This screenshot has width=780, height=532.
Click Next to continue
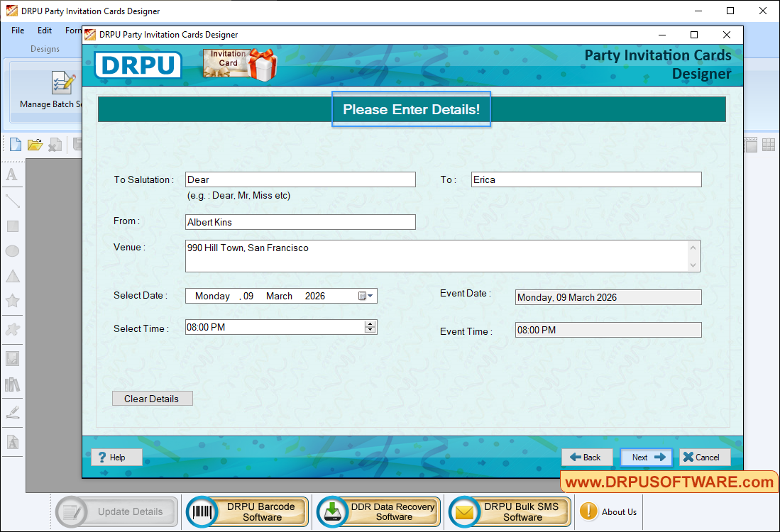pyautogui.click(x=646, y=457)
